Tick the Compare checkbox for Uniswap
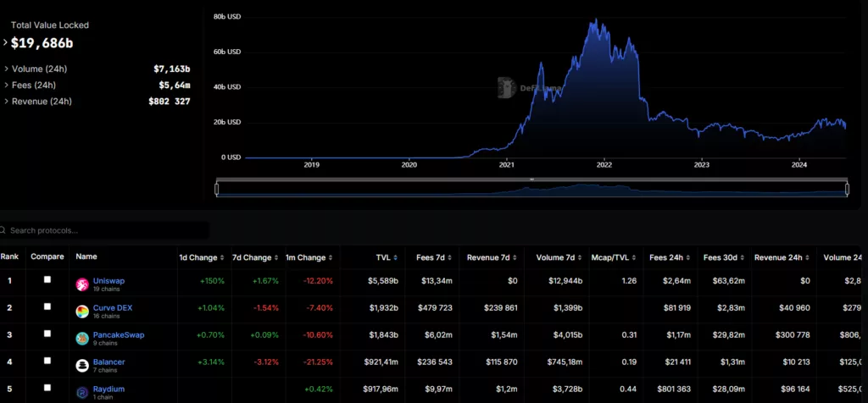 (47, 279)
